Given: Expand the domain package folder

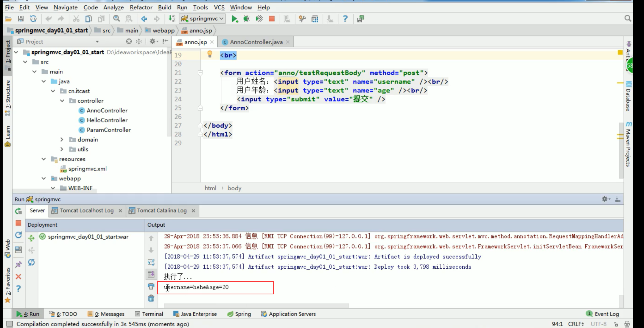Looking at the screenshot, I should coord(62,139).
